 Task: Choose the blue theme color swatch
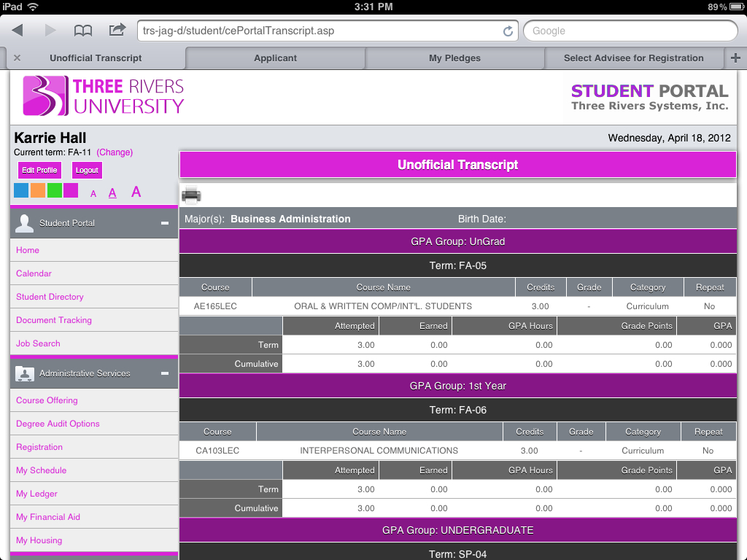21,191
